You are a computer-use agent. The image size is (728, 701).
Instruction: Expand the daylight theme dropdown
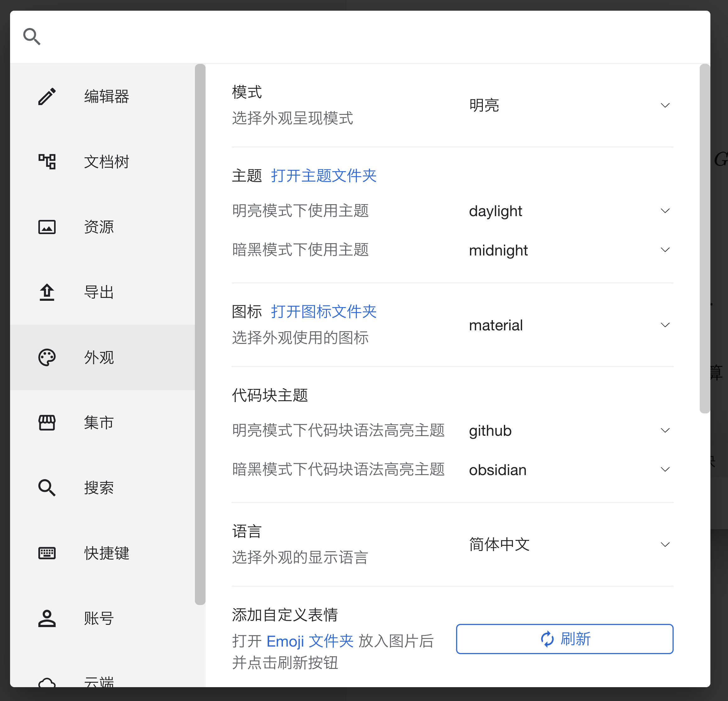point(569,211)
